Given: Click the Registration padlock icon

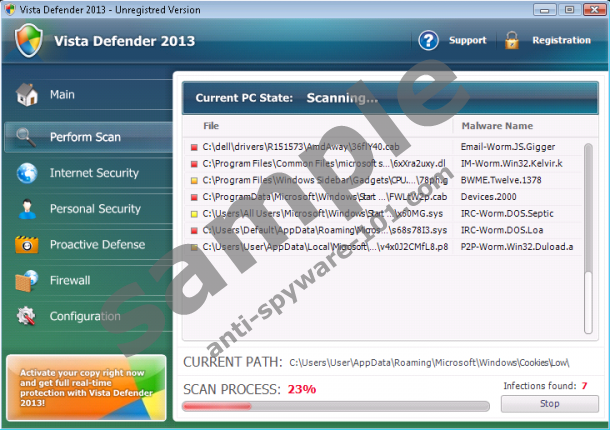Looking at the screenshot, I should coord(512,41).
